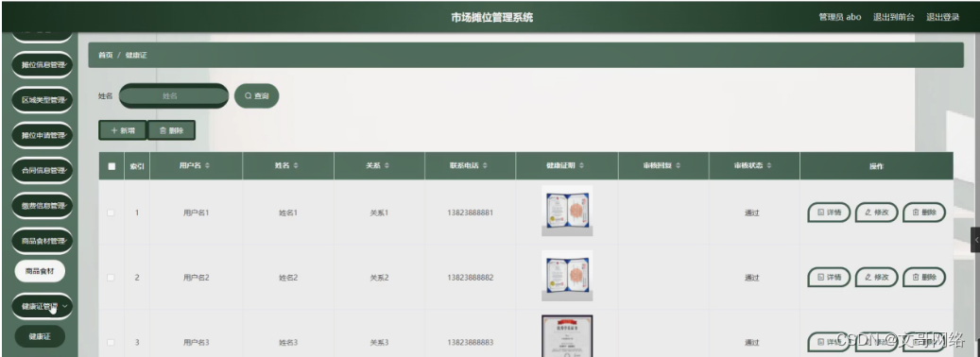Check the checkbox for row 用户名3
The image size is (980, 357).
click(x=111, y=343)
